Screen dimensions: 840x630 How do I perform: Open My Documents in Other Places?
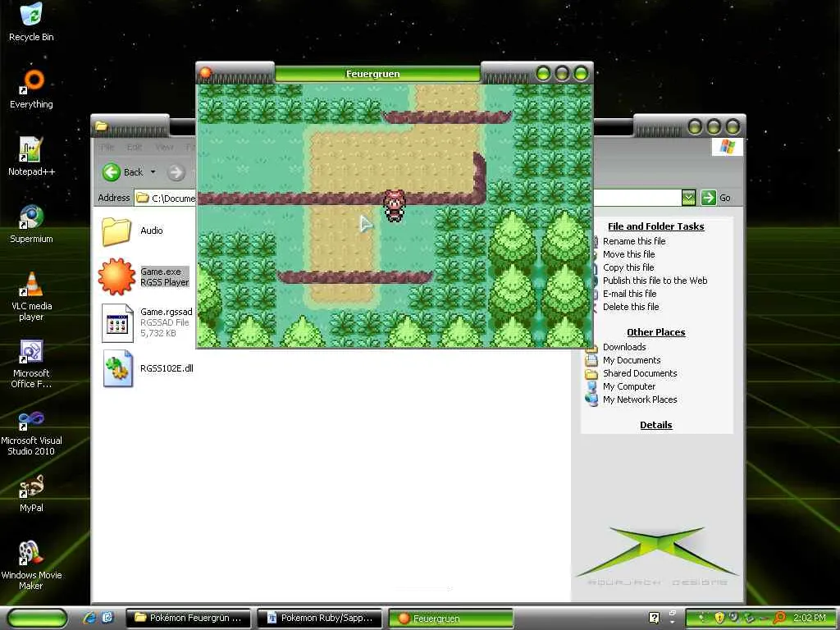pyautogui.click(x=632, y=360)
